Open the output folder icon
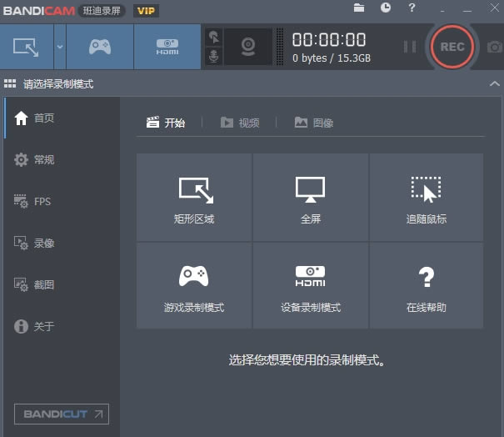 359,8
